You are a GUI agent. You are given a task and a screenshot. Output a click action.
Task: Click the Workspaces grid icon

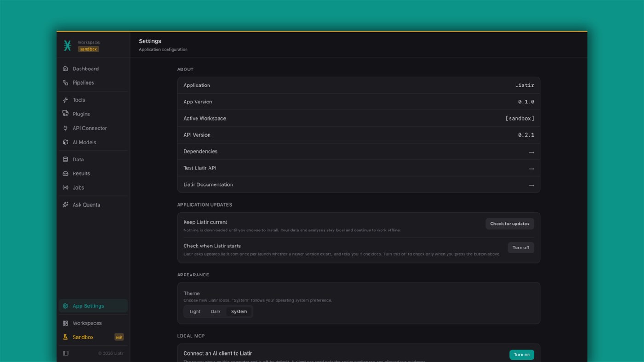(65, 323)
